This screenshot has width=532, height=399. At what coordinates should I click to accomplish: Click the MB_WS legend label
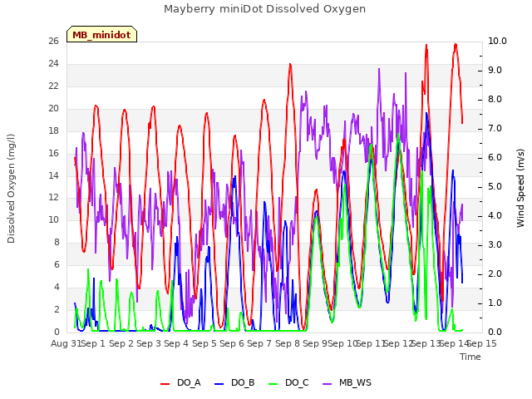(355, 382)
